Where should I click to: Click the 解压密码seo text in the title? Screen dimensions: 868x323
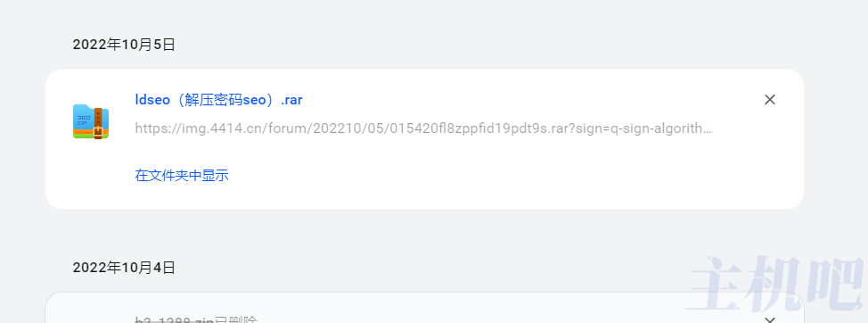(x=225, y=100)
